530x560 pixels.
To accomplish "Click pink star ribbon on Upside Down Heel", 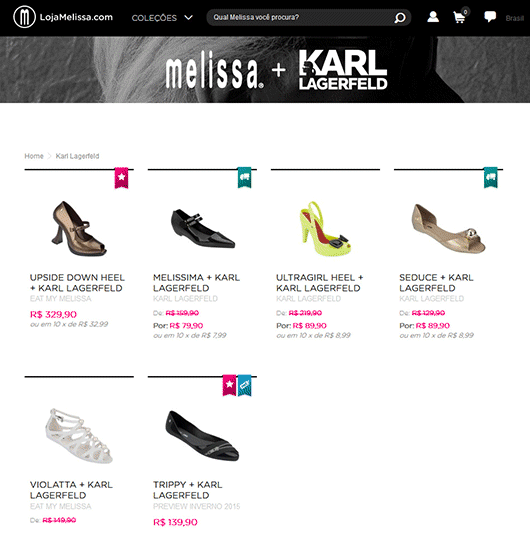I will 121,178.
